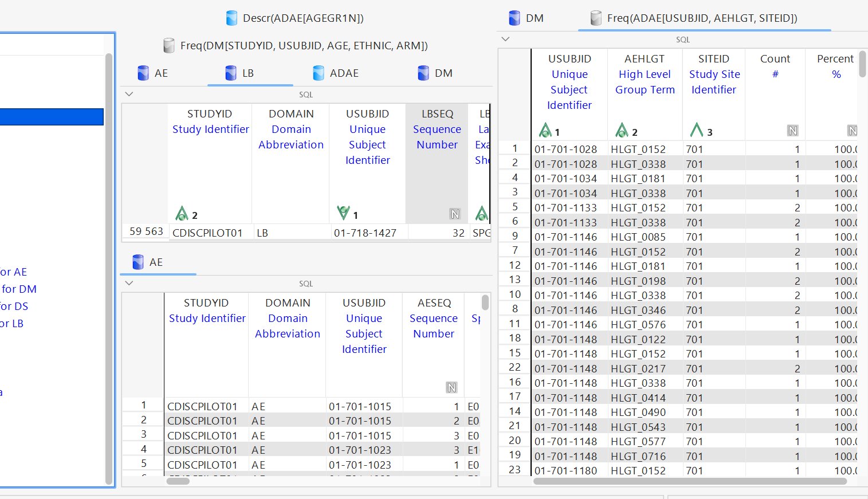Click the AE tab database icon in the upper tab row
The height and width of the screenshot is (499, 868).
coord(143,73)
